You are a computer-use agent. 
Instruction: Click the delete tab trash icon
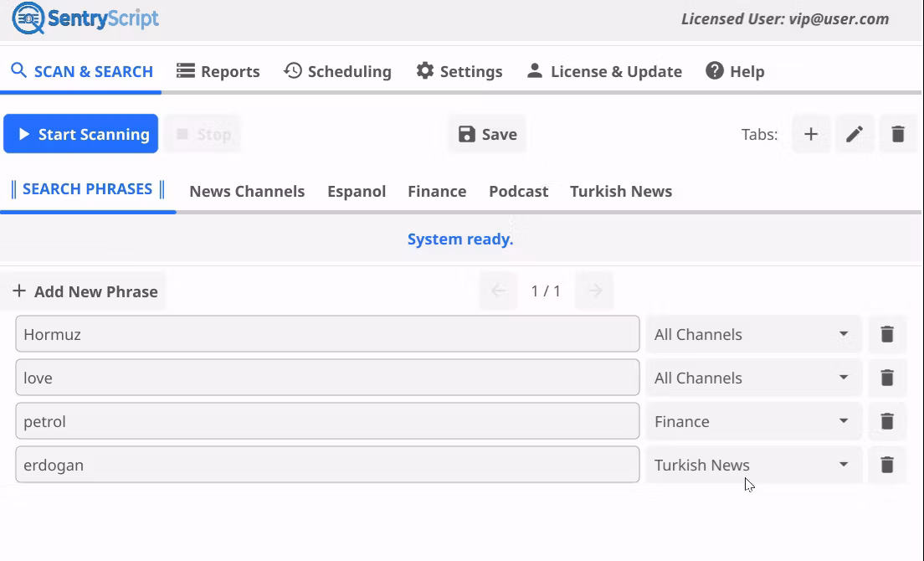(897, 134)
